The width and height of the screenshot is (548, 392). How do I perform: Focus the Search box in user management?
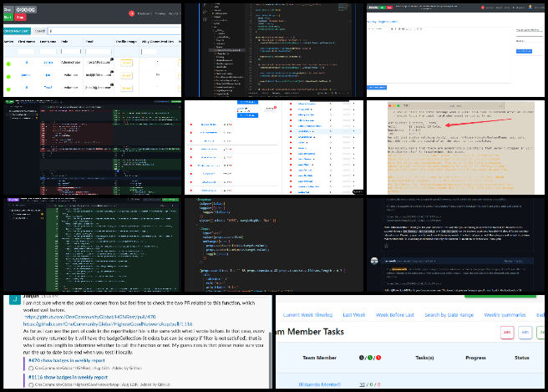[x=114, y=31]
